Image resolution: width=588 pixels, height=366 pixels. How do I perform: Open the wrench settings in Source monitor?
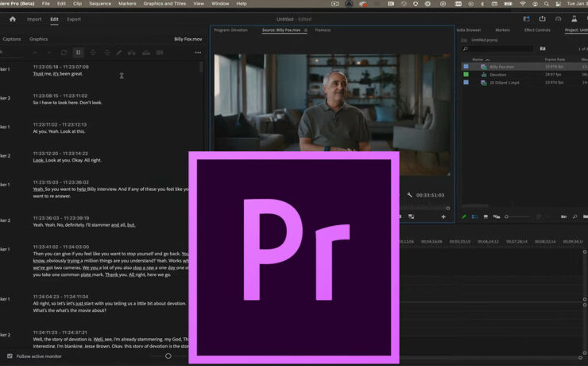pos(409,195)
